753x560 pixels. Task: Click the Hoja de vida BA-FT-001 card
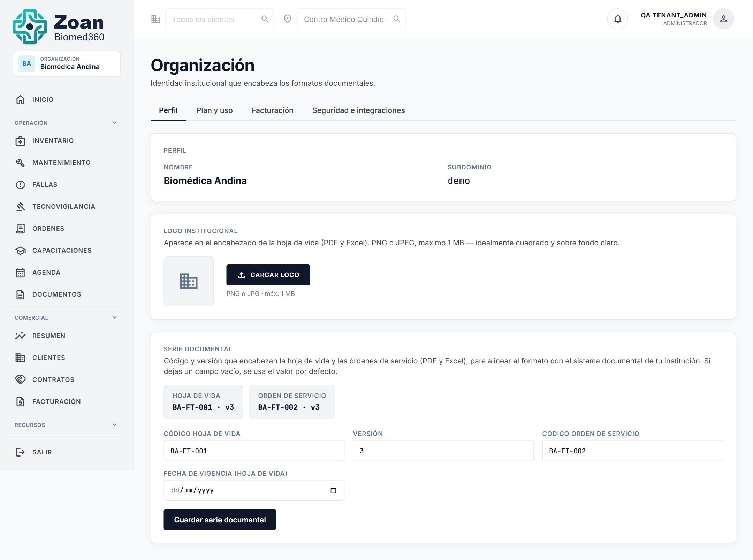[204, 402]
